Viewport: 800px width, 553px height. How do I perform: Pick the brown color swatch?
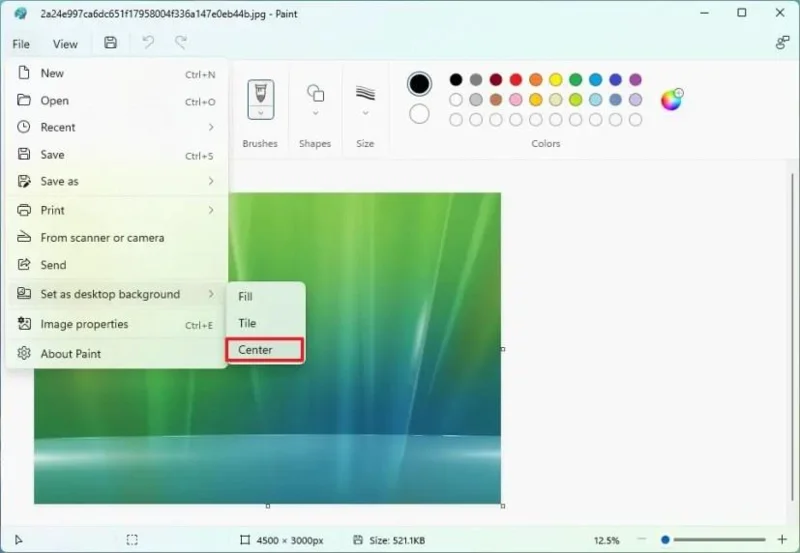click(496, 99)
